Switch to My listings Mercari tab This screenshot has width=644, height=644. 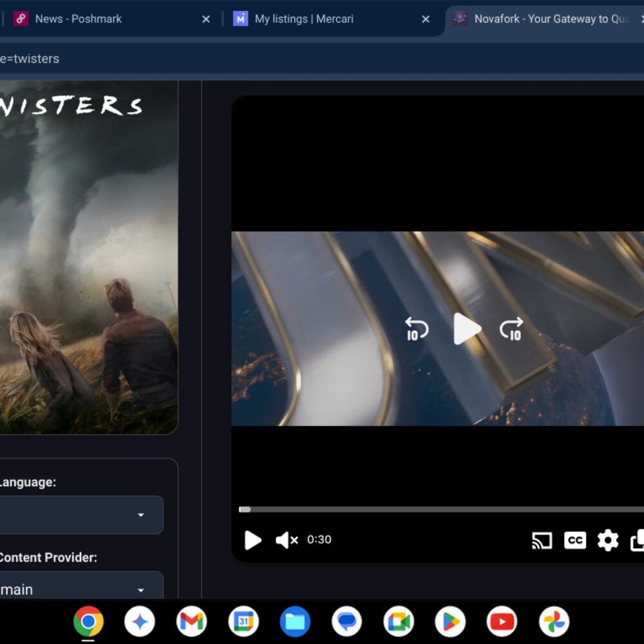(322, 19)
